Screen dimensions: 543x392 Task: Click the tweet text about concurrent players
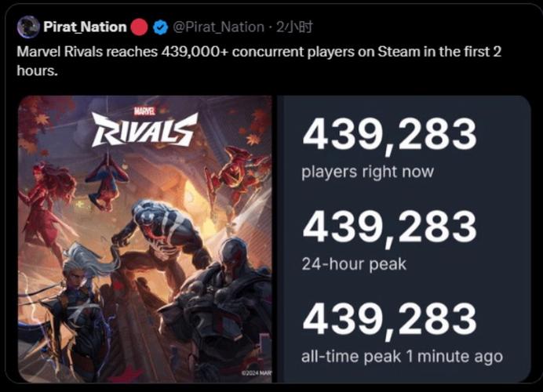(x=259, y=60)
